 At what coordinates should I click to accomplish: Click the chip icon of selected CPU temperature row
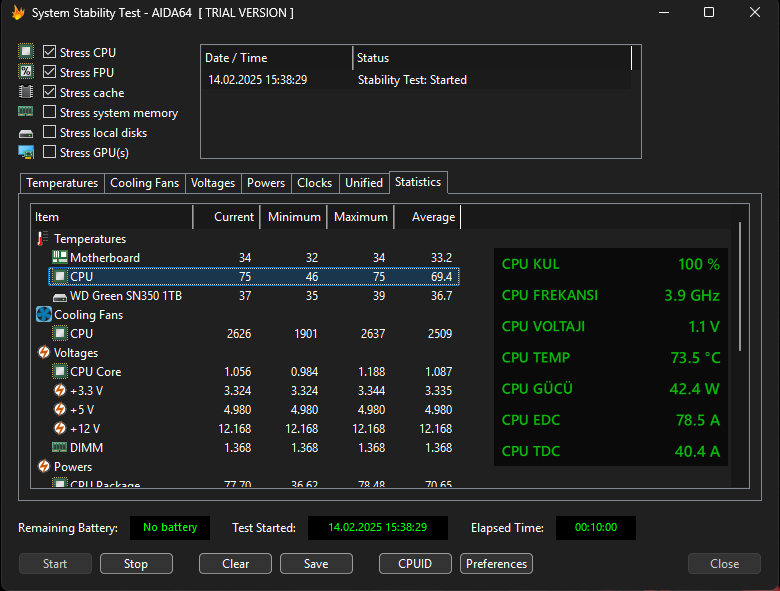60,276
